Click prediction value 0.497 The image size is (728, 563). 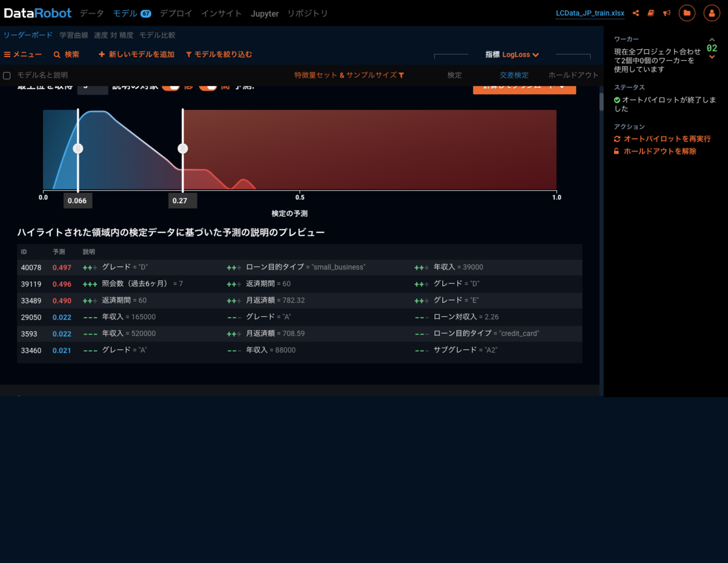62,268
